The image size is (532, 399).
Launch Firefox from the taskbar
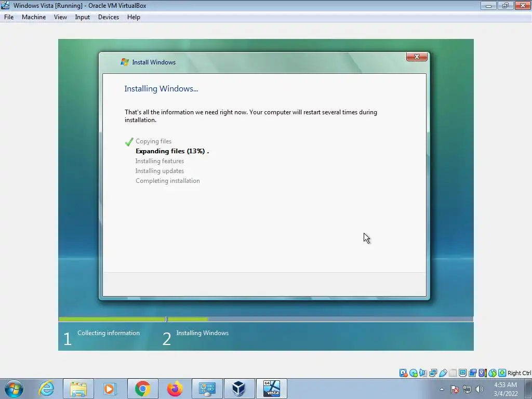coord(175,389)
